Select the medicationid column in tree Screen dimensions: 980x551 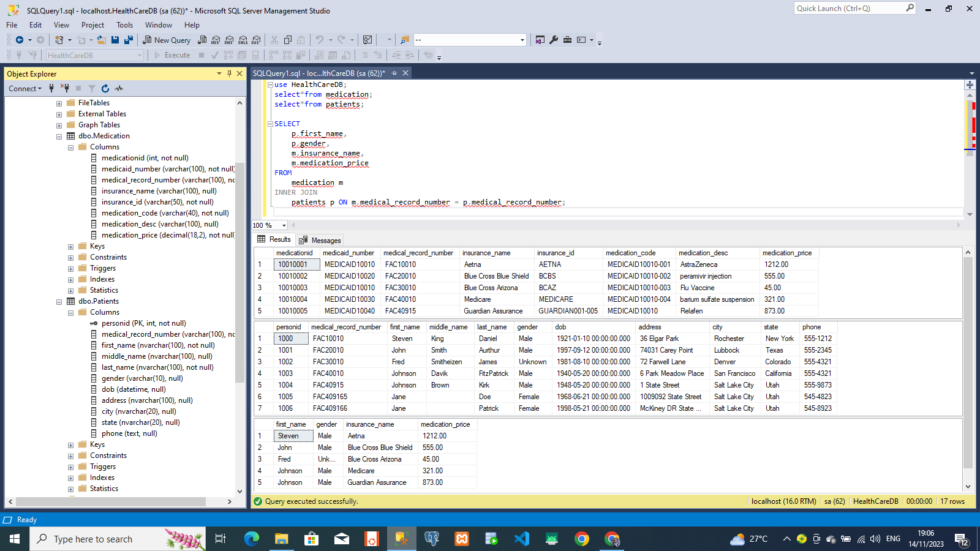(145, 158)
